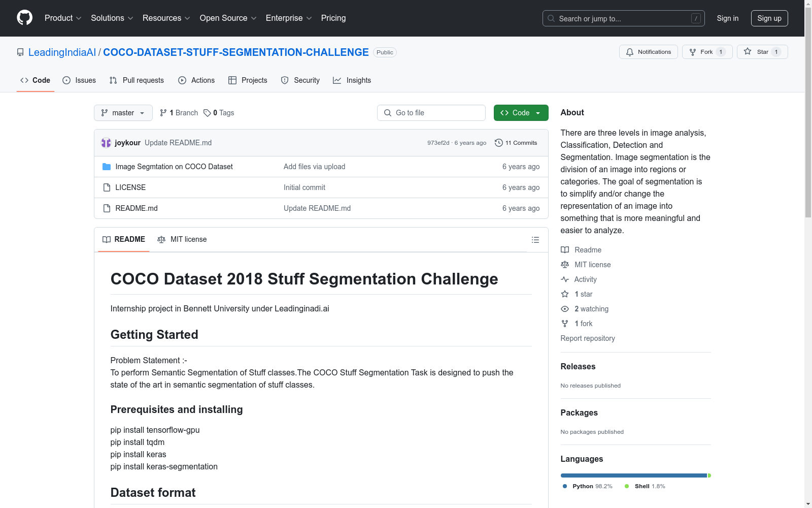Click the folder icon for Image Segmtation

tap(107, 167)
